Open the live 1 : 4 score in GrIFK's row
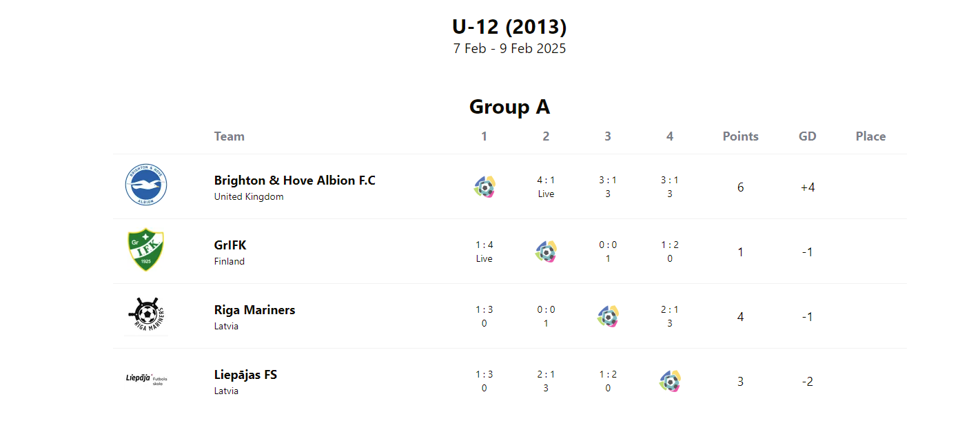Screen dimensions: 980x432 484,251
